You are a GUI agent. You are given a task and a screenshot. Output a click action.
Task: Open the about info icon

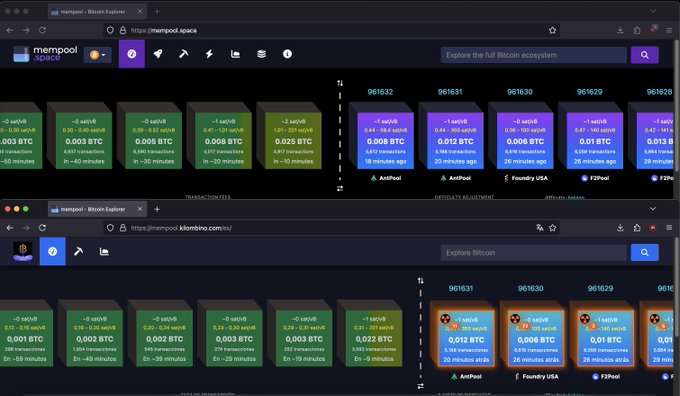287,54
